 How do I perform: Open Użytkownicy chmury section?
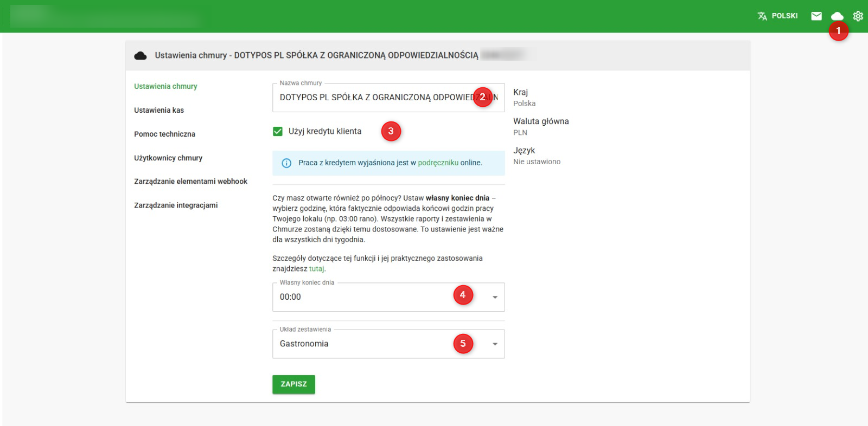point(168,158)
